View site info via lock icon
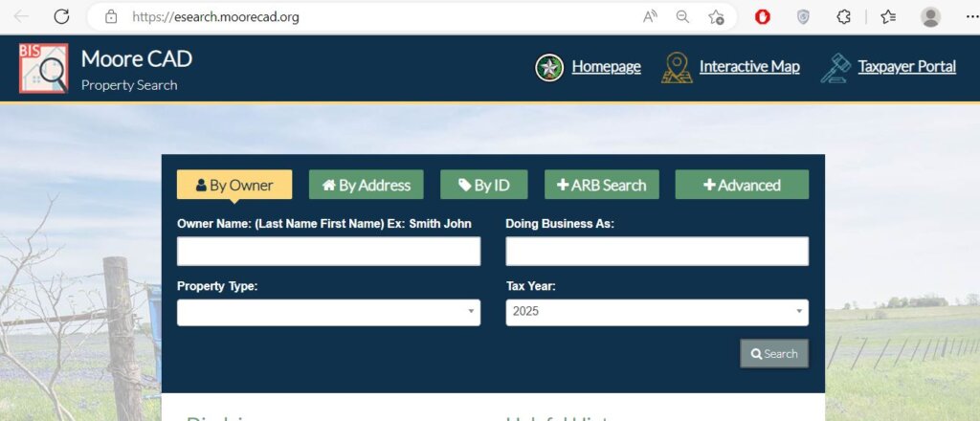The width and height of the screenshot is (980, 421). click(x=111, y=17)
